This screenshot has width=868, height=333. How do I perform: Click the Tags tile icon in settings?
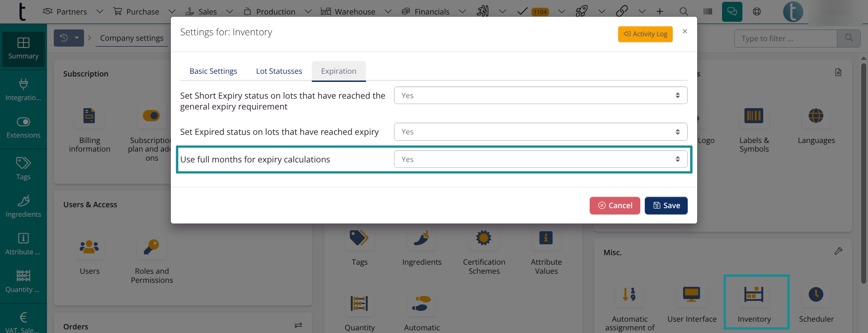[x=359, y=238]
